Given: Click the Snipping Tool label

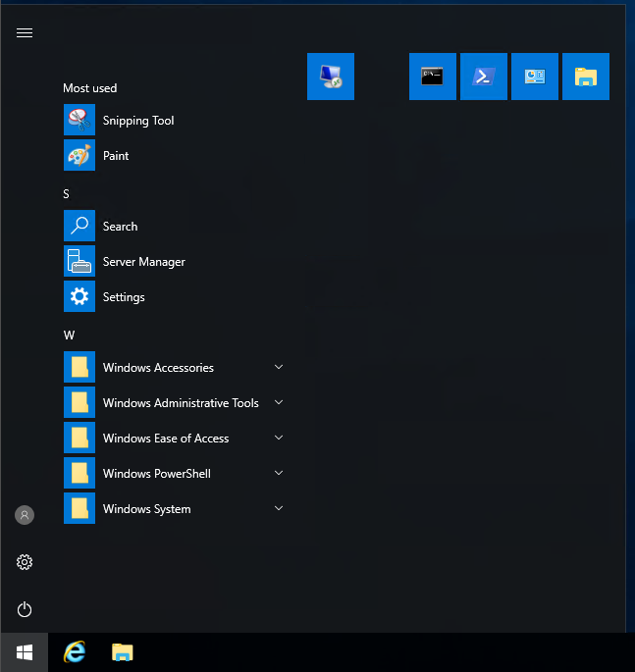Looking at the screenshot, I should click(138, 121).
